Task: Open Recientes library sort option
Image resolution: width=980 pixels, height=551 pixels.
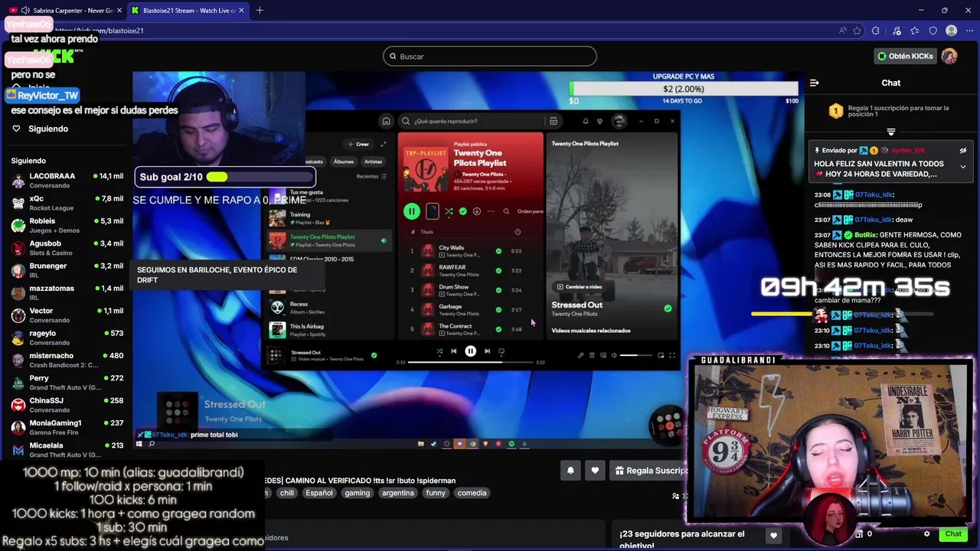Action: pyautogui.click(x=371, y=176)
